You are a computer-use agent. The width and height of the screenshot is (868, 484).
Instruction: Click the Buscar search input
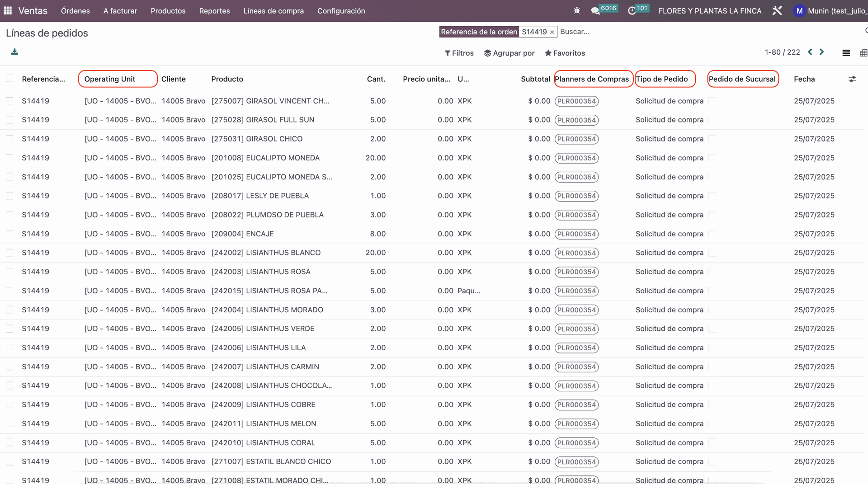click(x=710, y=32)
